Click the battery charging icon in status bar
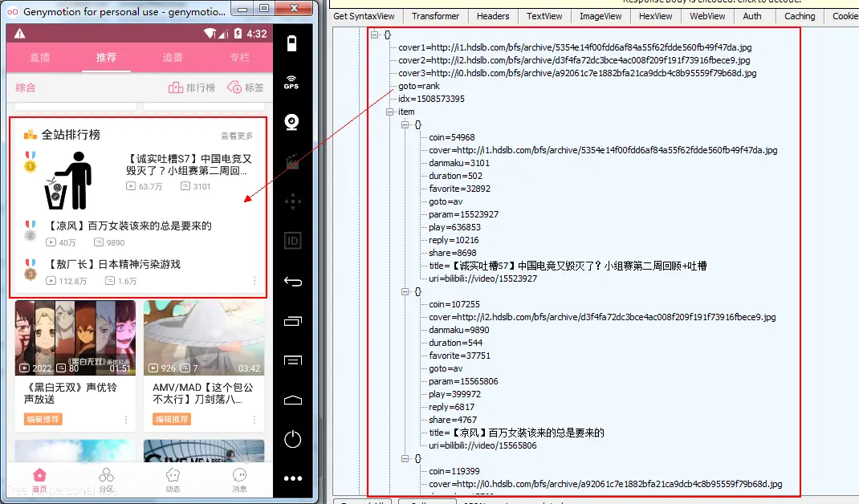859x504 pixels. tap(238, 34)
